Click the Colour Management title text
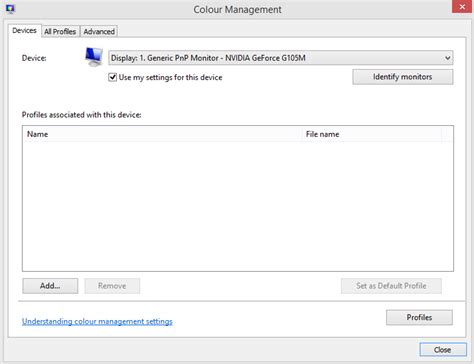The width and height of the screenshot is (474, 364). pos(237,10)
